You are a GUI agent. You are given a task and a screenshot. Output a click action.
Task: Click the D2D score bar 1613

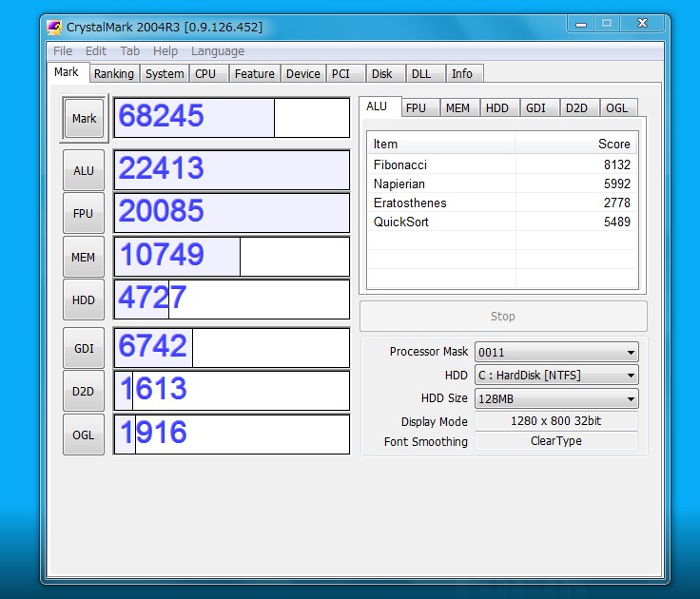(232, 391)
